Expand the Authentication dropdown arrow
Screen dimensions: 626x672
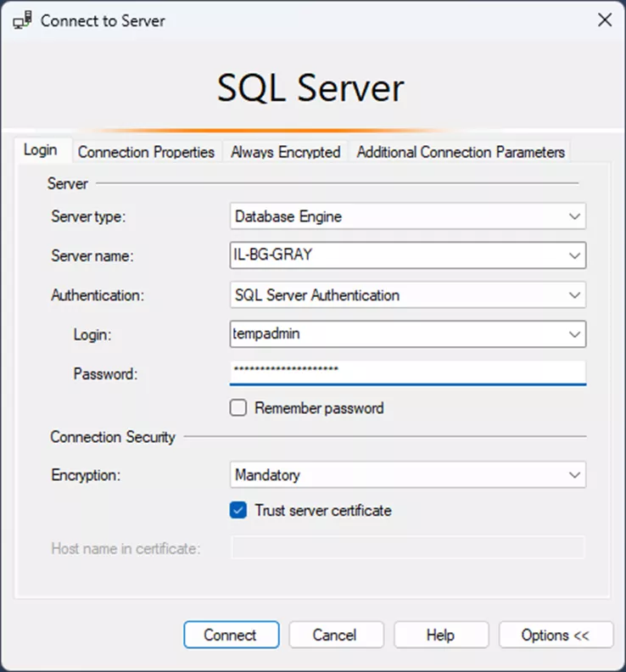pos(574,295)
